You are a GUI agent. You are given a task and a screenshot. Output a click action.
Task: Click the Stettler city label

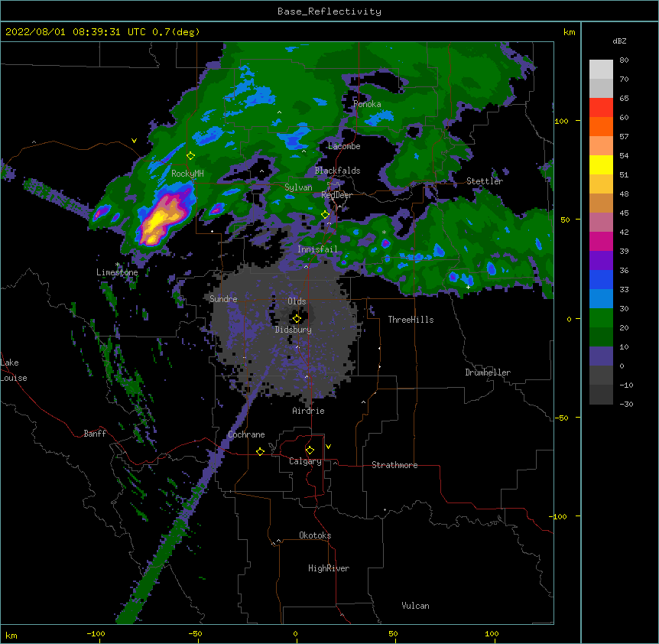pyautogui.click(x=485, y=181)
